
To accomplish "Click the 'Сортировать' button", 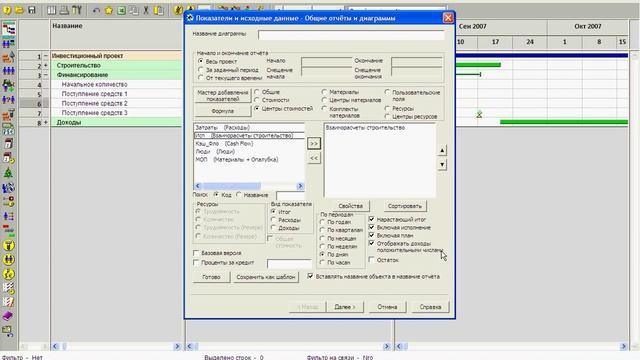I will (x=404, y=206).
